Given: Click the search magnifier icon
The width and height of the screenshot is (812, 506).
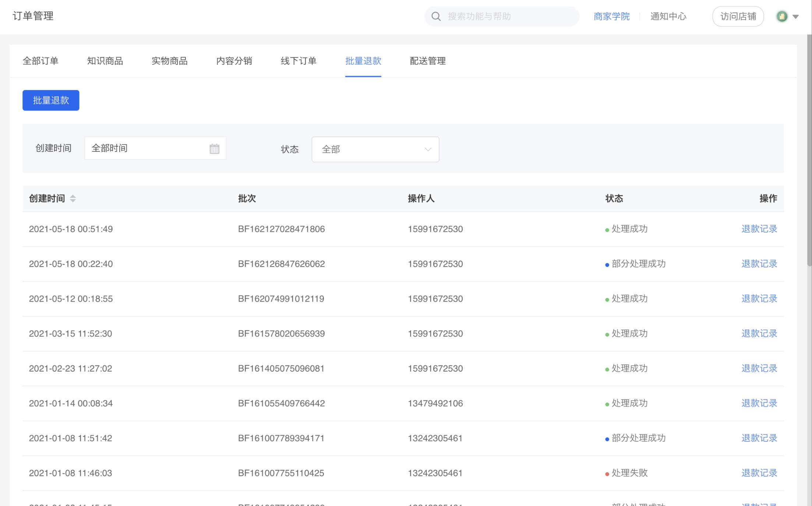Looking at the screenshot, I should 436,17.
